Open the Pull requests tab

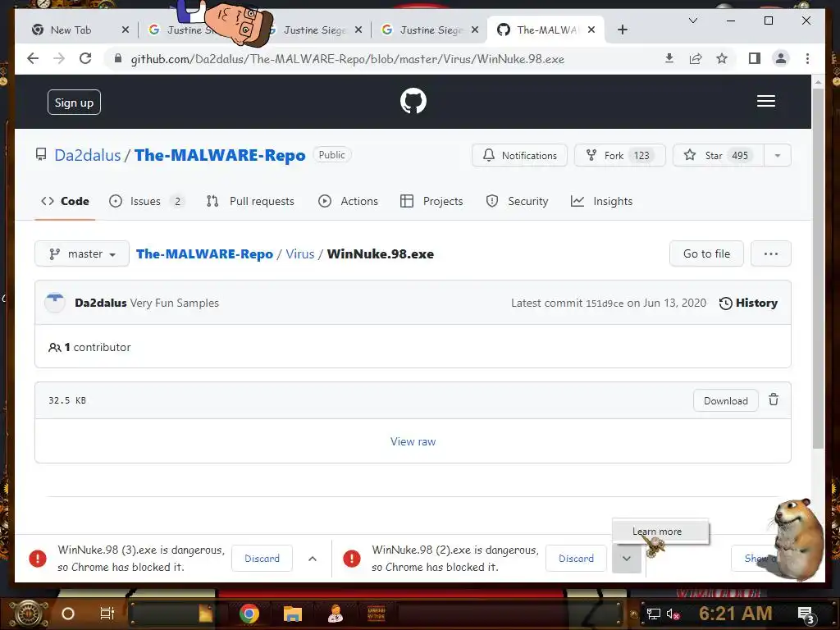(x=250, y=201)
